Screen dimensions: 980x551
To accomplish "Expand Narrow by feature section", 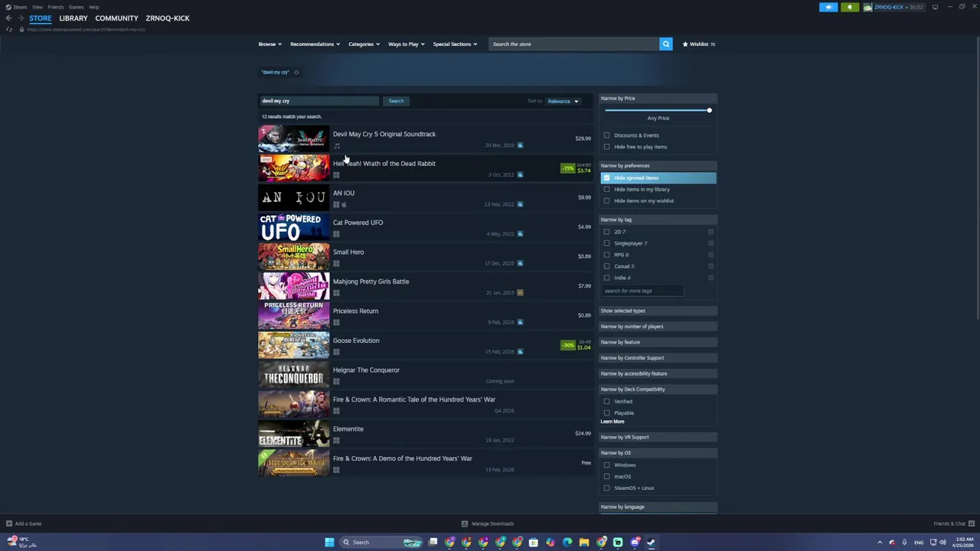I will coord(658,342).
